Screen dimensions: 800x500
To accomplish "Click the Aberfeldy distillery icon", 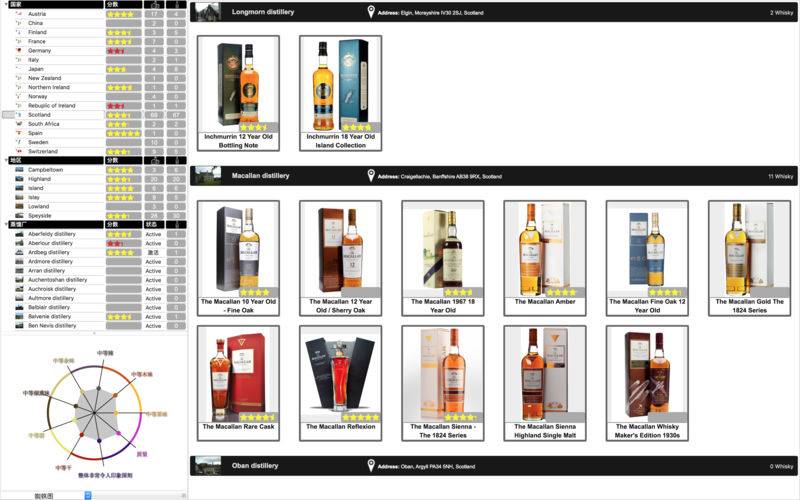I will pos(19,234).
